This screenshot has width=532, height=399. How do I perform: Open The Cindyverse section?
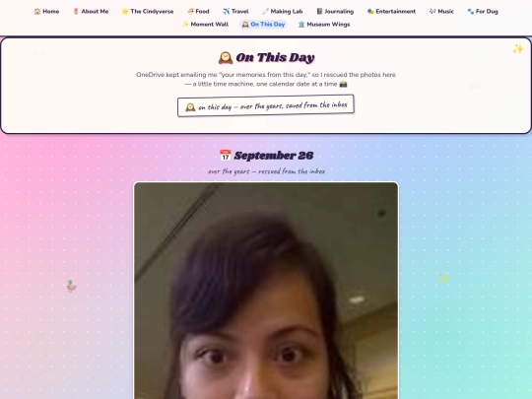[x=148, y=12]
